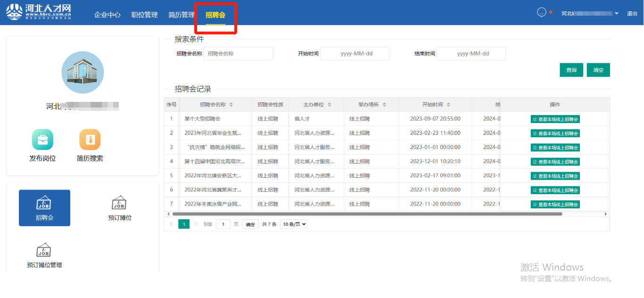Expand the account name dropdown arrow

pyautogui.click(x=617, y=14)
